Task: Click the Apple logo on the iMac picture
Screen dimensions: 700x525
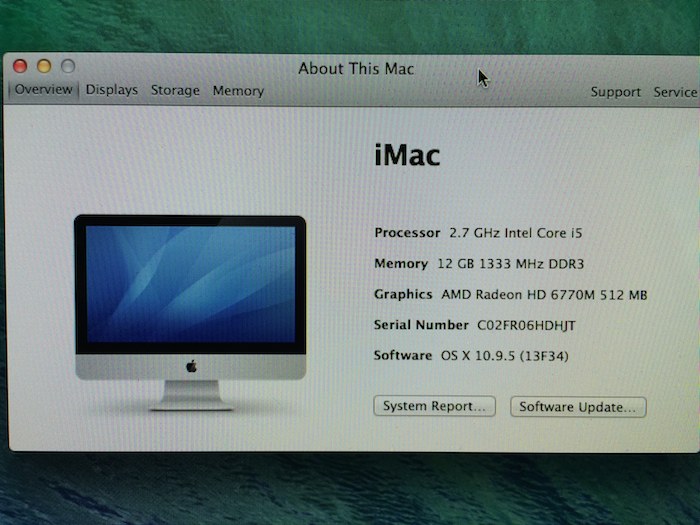Action: (x=191, y=366)
